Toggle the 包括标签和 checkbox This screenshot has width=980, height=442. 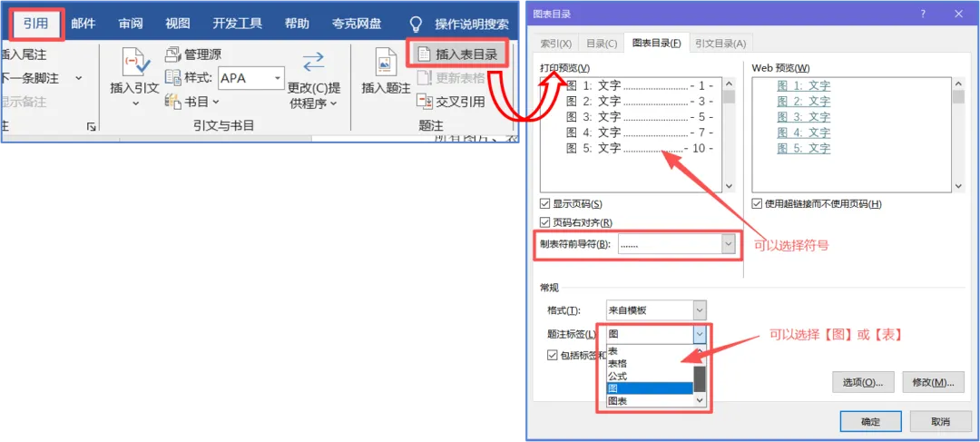(x=552, y=355)
